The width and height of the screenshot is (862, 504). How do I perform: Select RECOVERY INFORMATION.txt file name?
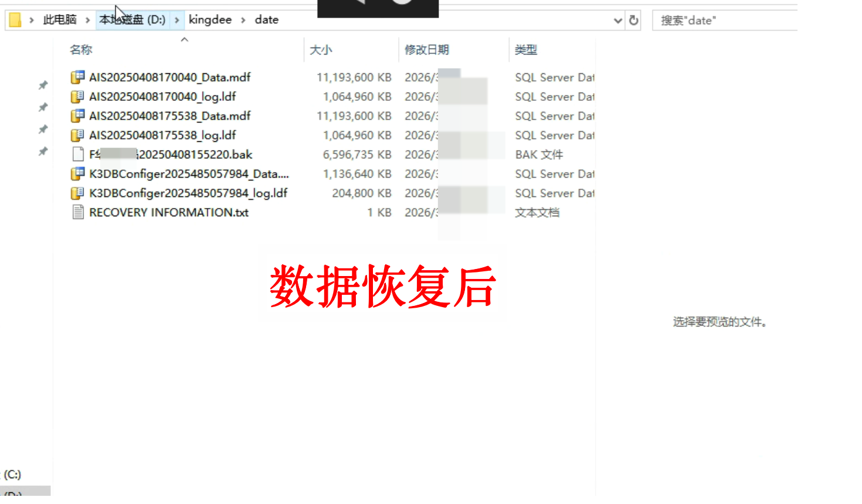point(169,213)
